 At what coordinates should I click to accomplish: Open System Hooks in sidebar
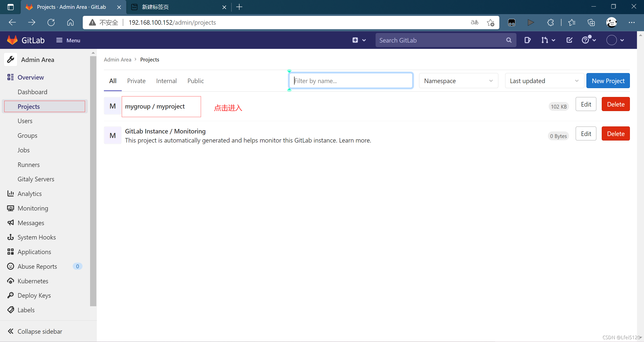coord(36,237)
